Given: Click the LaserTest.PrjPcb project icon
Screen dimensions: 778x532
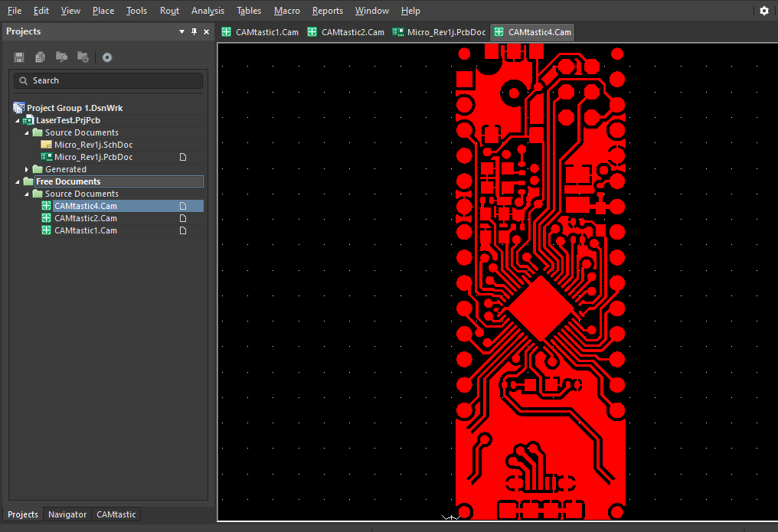Looking at the screenshot, I should [28, 120].
